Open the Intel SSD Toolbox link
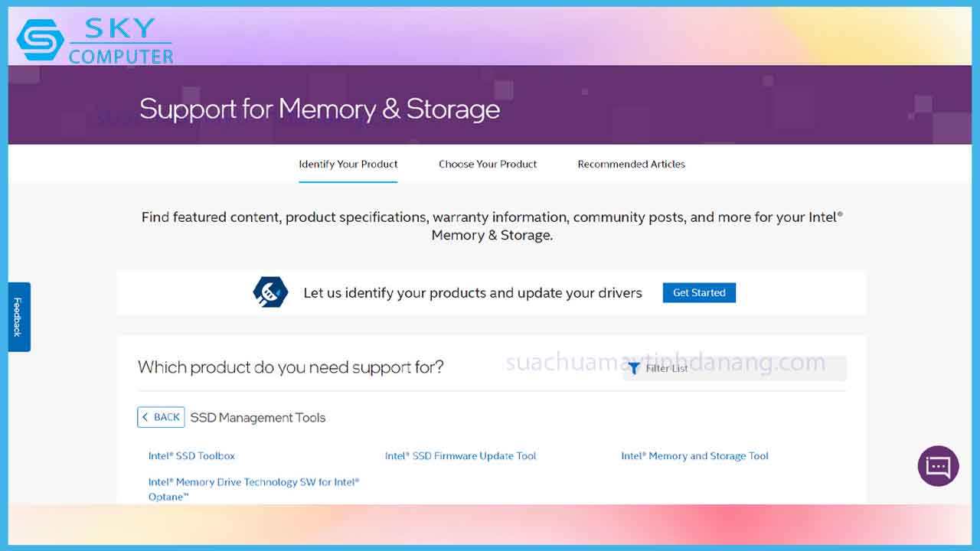The image size is (980, 551). (x=191, y=456)
